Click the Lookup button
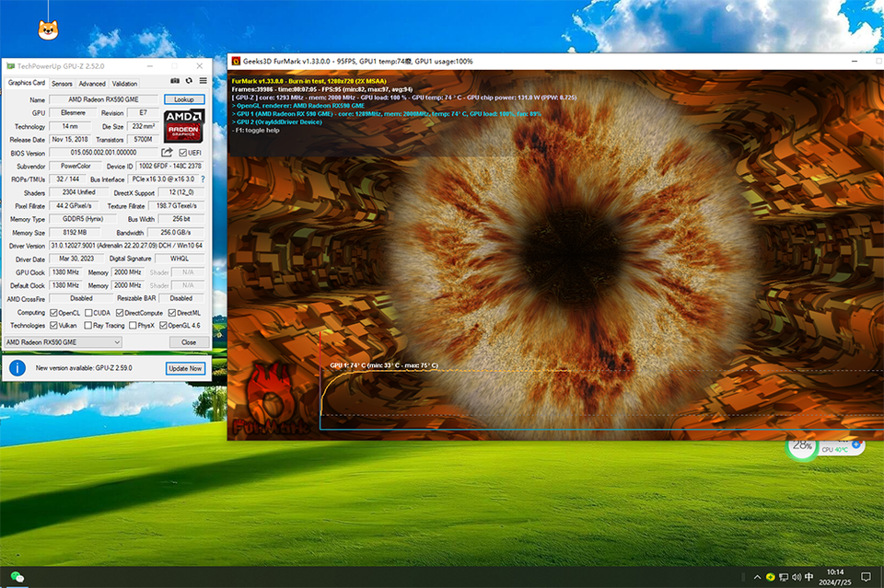 click(184, 99)
